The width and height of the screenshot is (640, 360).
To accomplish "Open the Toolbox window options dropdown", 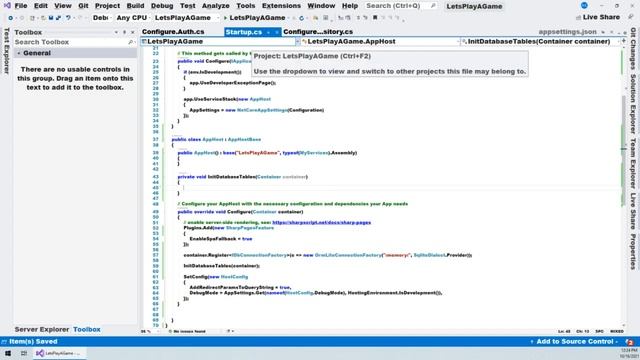I will [x=116, y=32].
